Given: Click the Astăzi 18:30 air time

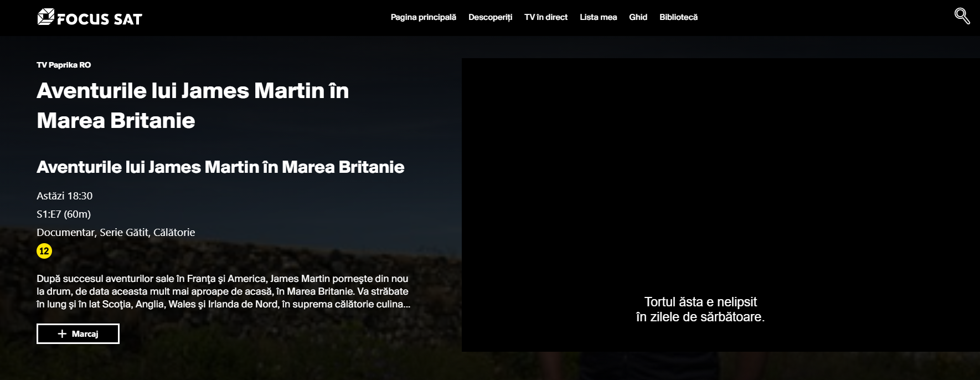Looking at the screenshot, I should tap(65, 196).
